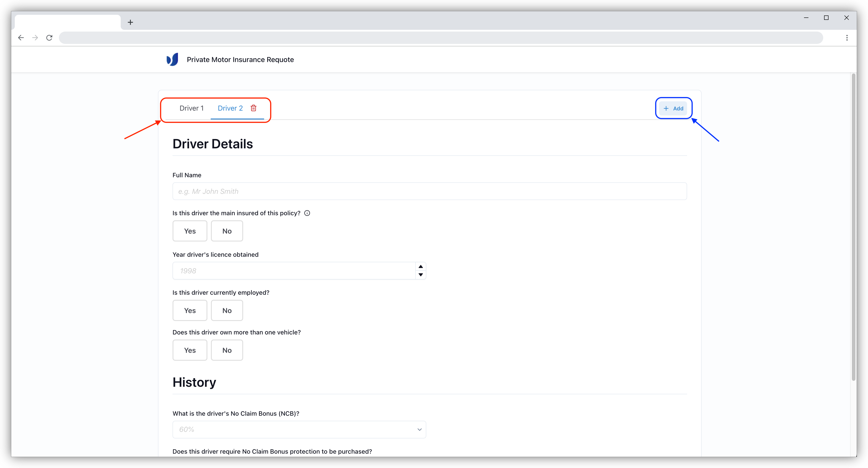Switch to the Driver 1 tab
The height and width of the screenshot is (468, 868).
(x=191, y=108)
